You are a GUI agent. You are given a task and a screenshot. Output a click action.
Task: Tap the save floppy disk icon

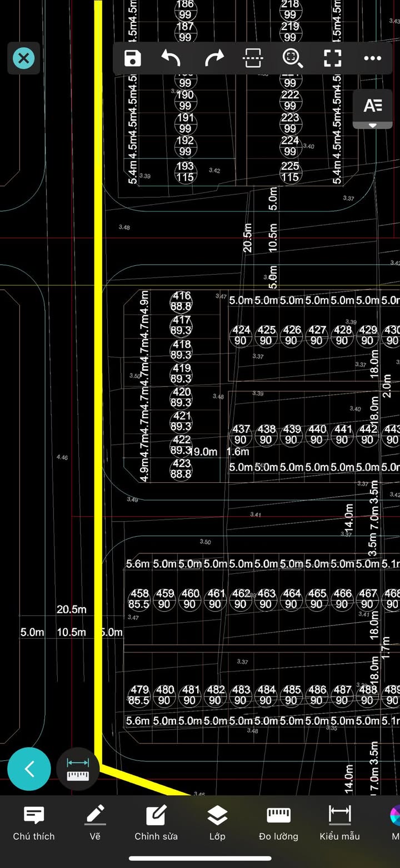pos(133,58)
